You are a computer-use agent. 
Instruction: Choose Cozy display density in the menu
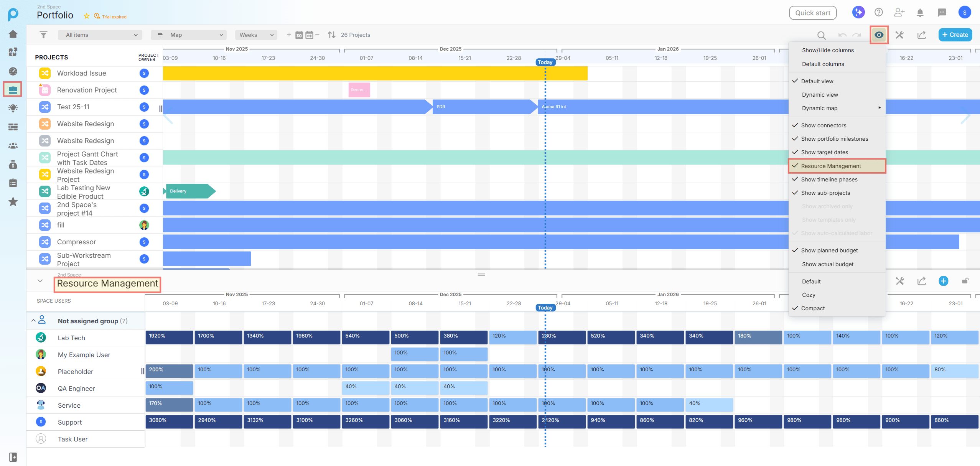(x=809, y=295)
